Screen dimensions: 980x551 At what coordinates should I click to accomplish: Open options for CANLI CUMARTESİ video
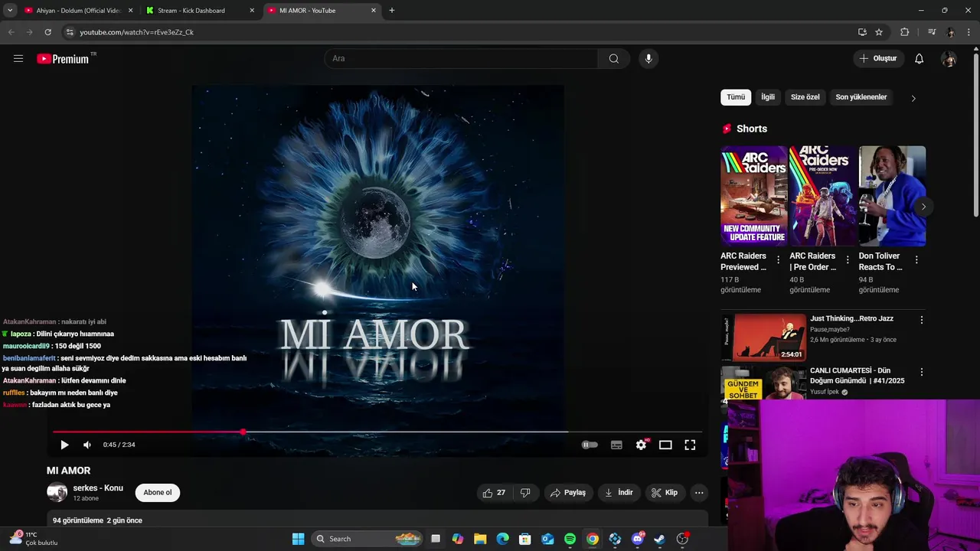coord(922,372)
